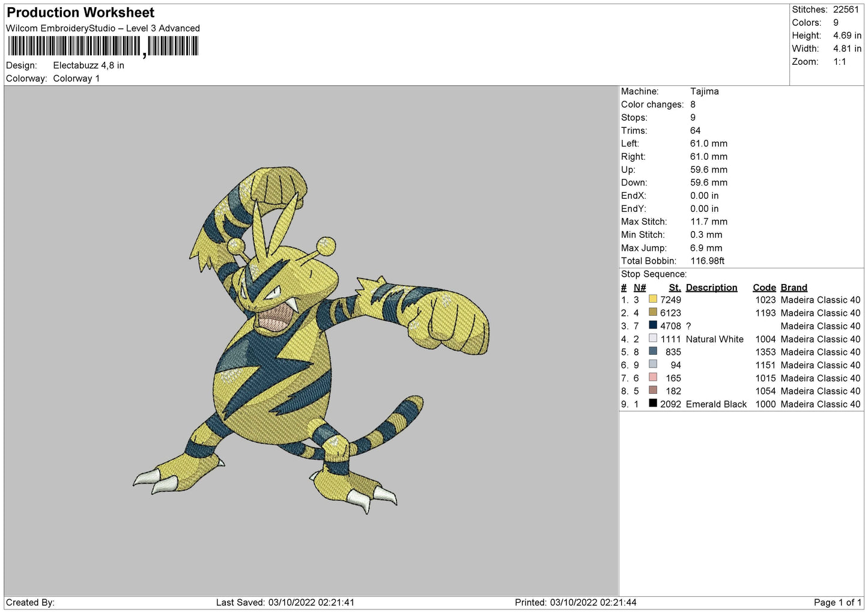The height and width of the screenshot is (613, 868).
Task: Click the Up value '59.6 mm'
Action: click(x=709, y=170)
